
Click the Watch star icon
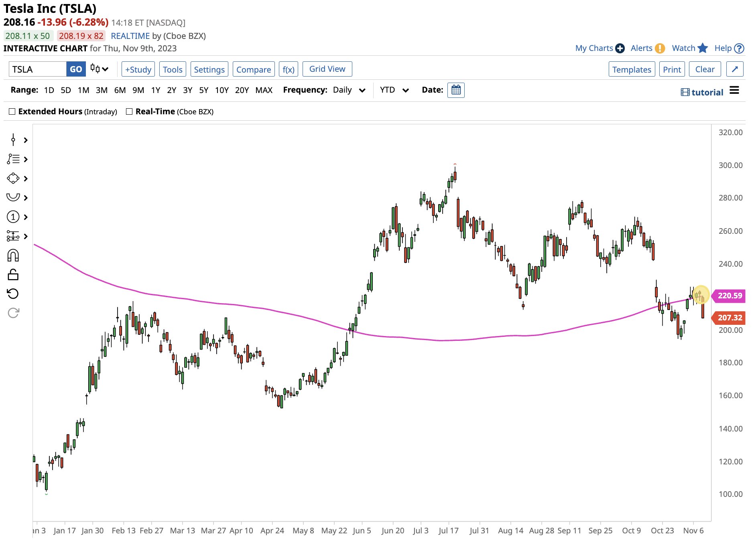(x=703, y=48)
